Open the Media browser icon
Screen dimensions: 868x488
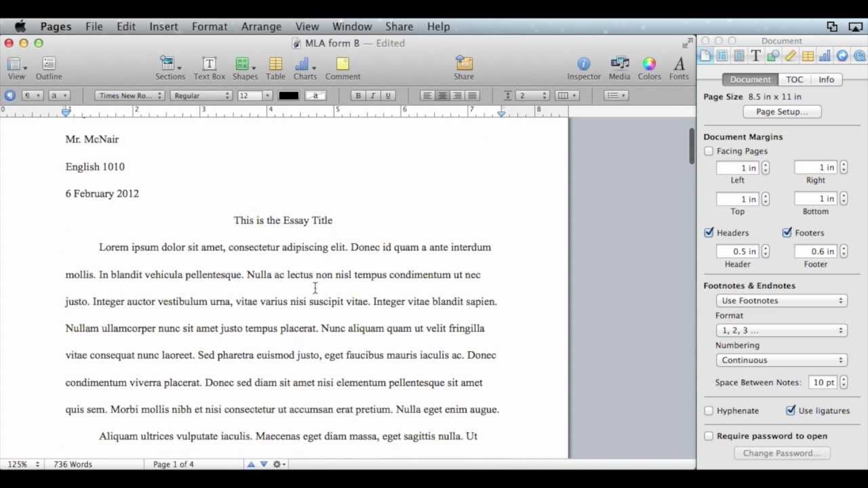tap(620, 64)
